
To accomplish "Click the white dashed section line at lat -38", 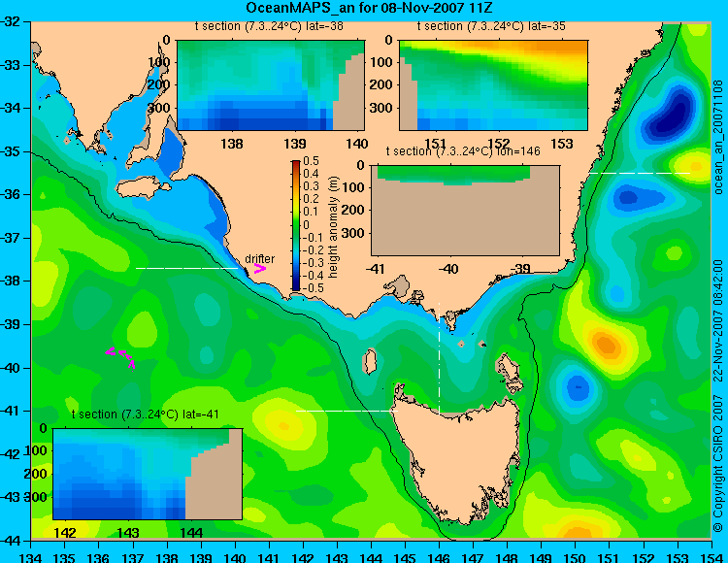I will click(186, 268).
